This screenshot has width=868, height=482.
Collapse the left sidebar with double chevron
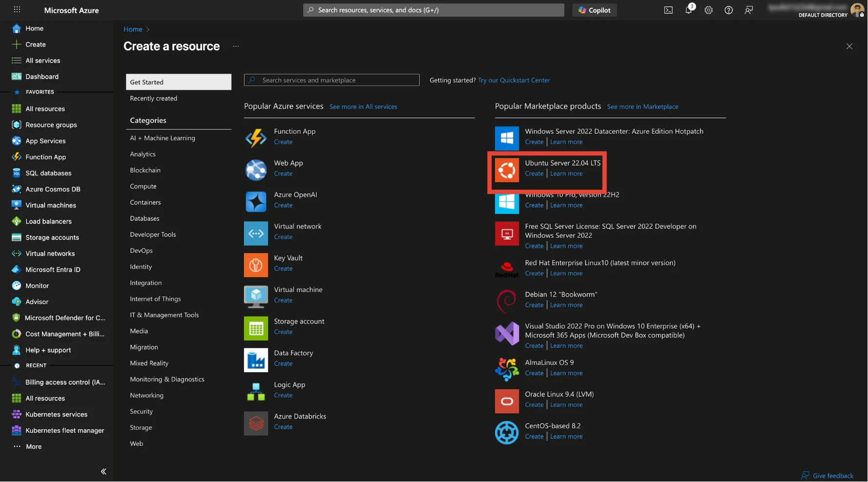click(103, 471)
